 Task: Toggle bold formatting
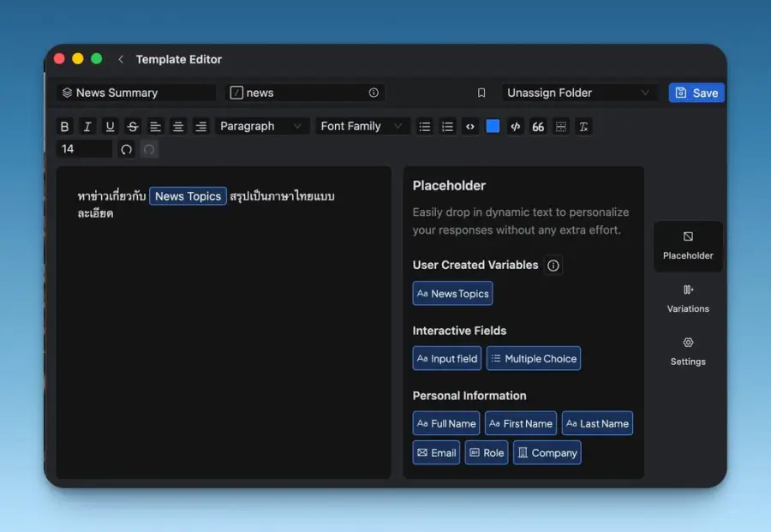(x=64, y=127)
